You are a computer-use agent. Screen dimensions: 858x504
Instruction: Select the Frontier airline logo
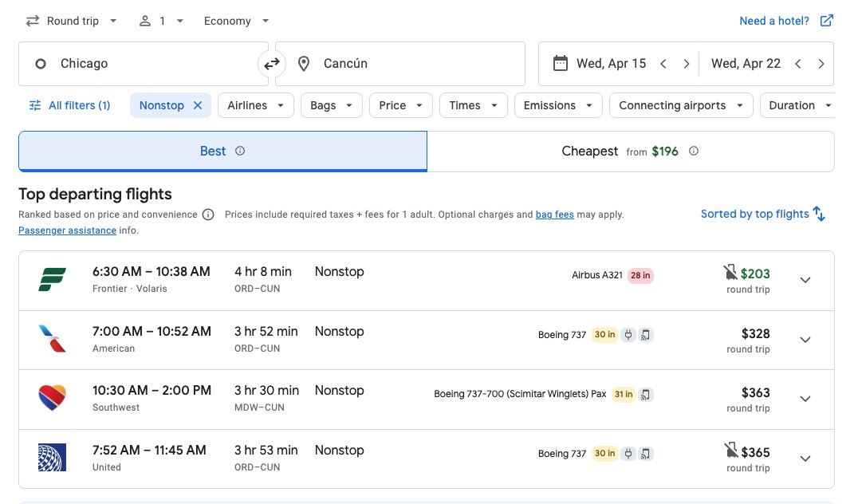52,279
